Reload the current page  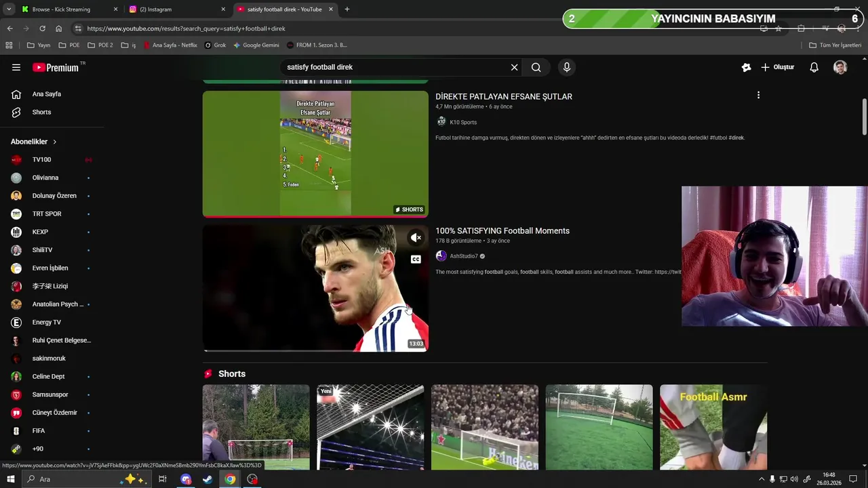tap(42, 28)
